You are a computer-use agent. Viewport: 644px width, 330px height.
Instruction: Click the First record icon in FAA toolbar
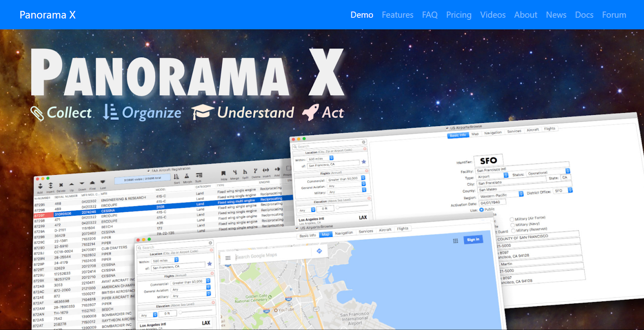[93, 183]
